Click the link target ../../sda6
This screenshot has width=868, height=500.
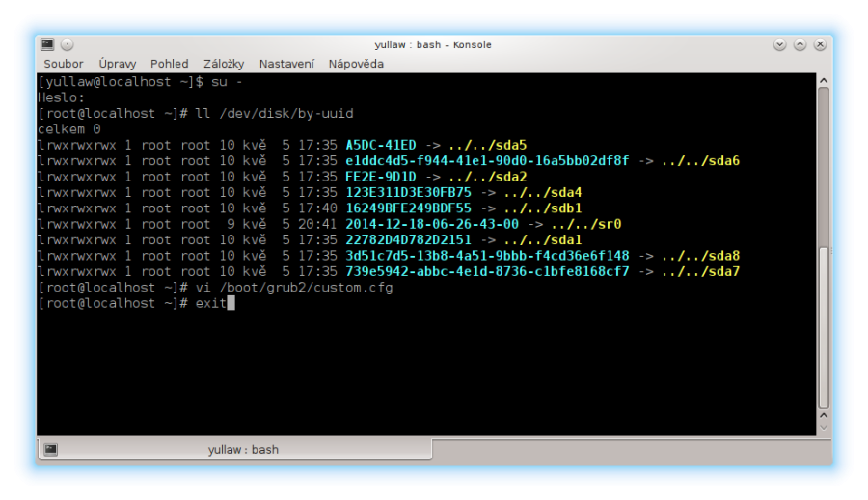[701, 161]
